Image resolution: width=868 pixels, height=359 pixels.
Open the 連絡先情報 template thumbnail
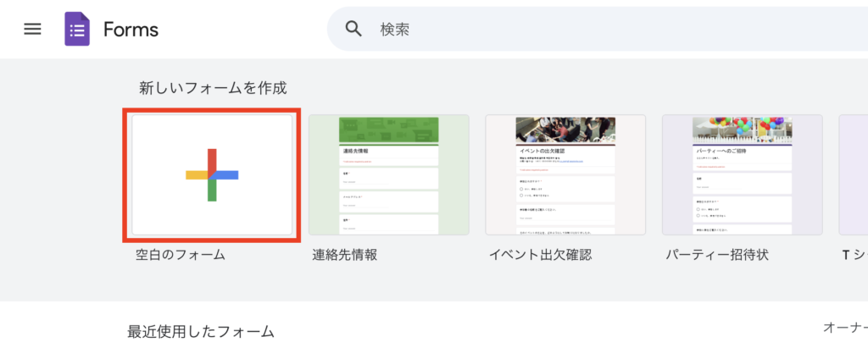(x=388, y=175)
